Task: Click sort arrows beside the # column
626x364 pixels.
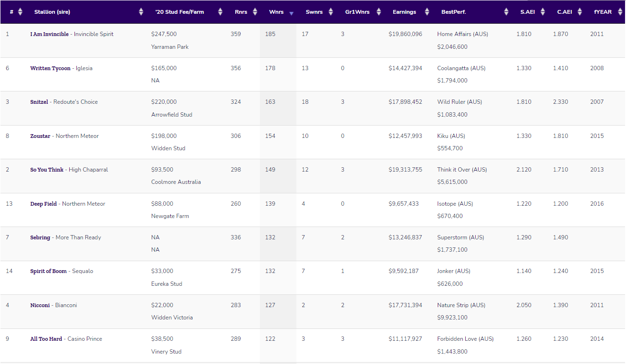Action: (x=20, y=12)
